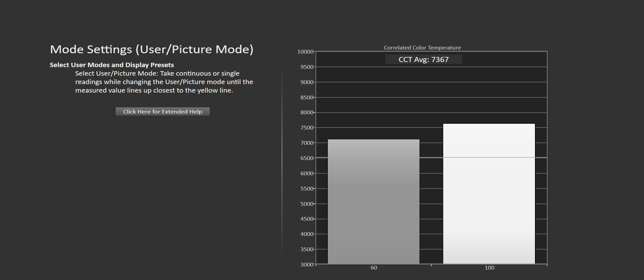Select the gray 60 percent bar
This screenshot has width=644, height=280.
pos(373,202)
